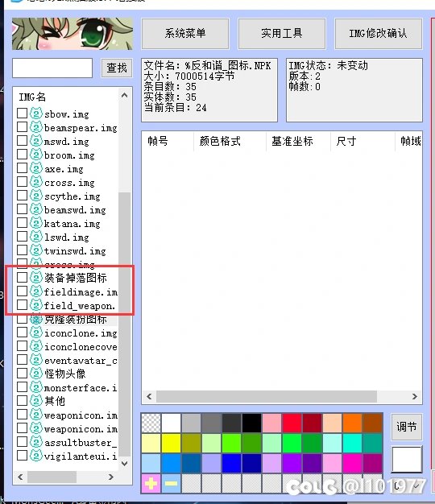
Task: Check the iconclone.img checkbox
Action: tap(22, 333)
